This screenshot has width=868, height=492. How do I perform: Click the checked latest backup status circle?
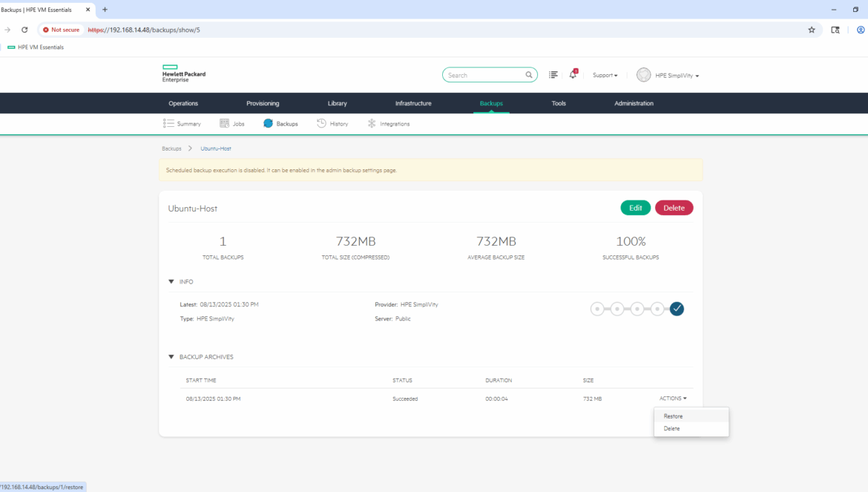pyautogui.click(x=677, y=309)
